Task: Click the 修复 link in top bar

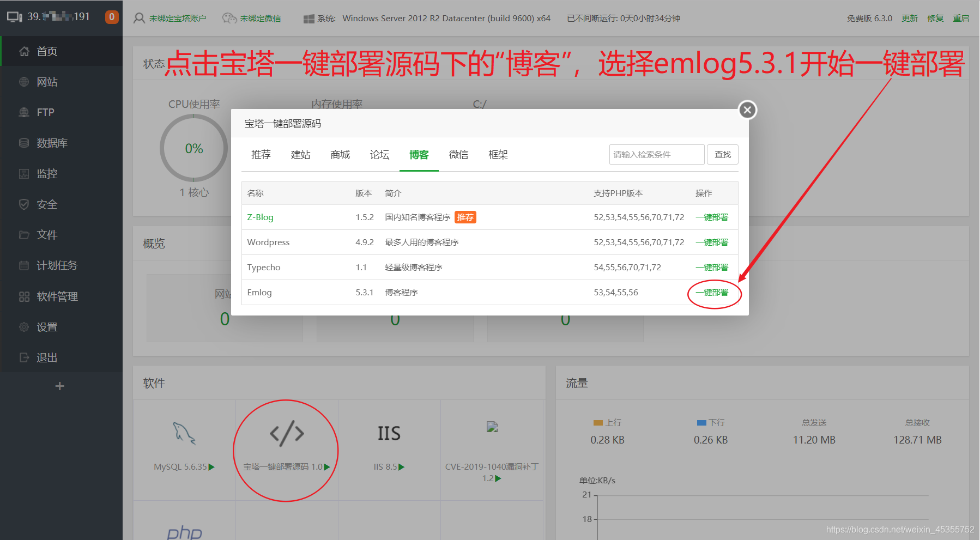Action: pos(935,19)
